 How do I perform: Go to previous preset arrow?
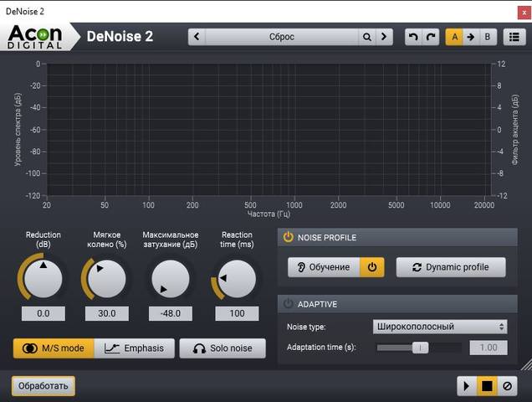[197, 37]
